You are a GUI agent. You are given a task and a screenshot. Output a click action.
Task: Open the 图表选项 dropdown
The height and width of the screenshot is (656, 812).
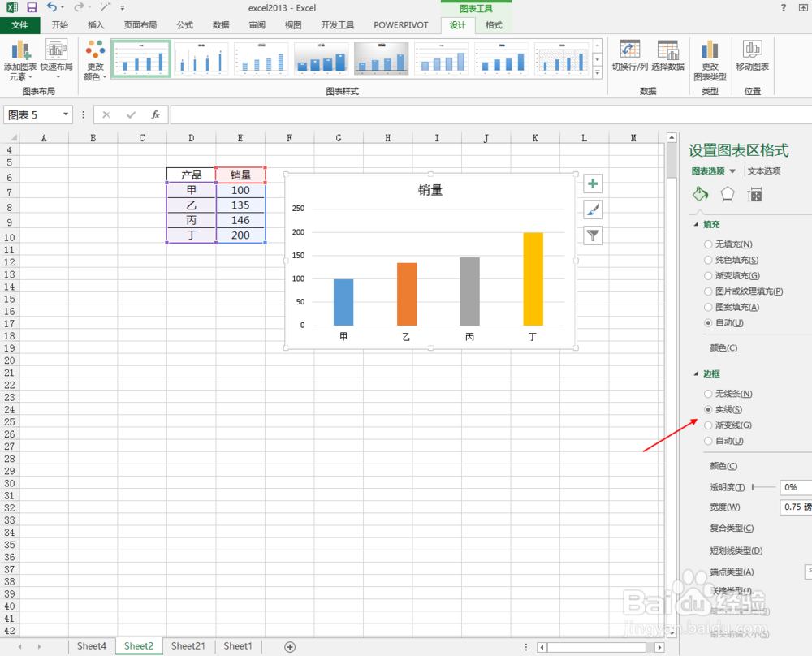coord(713,170)
